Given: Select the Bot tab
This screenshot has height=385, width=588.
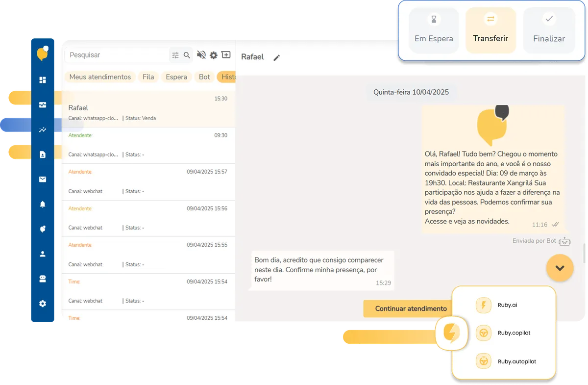Looking at the screenshot, I should (204, 77).
